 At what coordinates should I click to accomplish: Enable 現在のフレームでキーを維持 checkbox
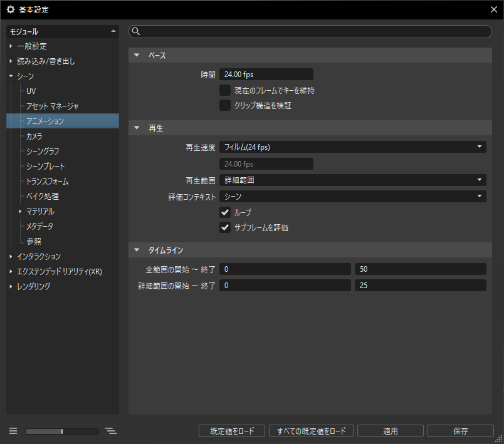click(225, 90)
